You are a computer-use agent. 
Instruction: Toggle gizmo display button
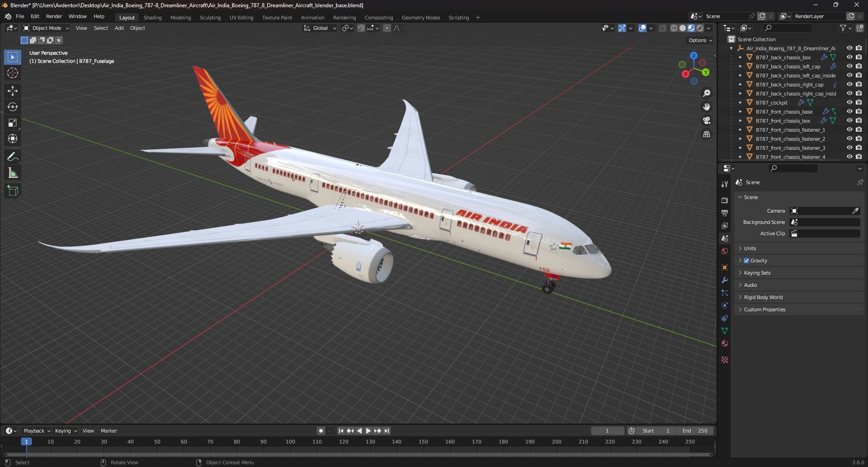click(x=622, y=28)
